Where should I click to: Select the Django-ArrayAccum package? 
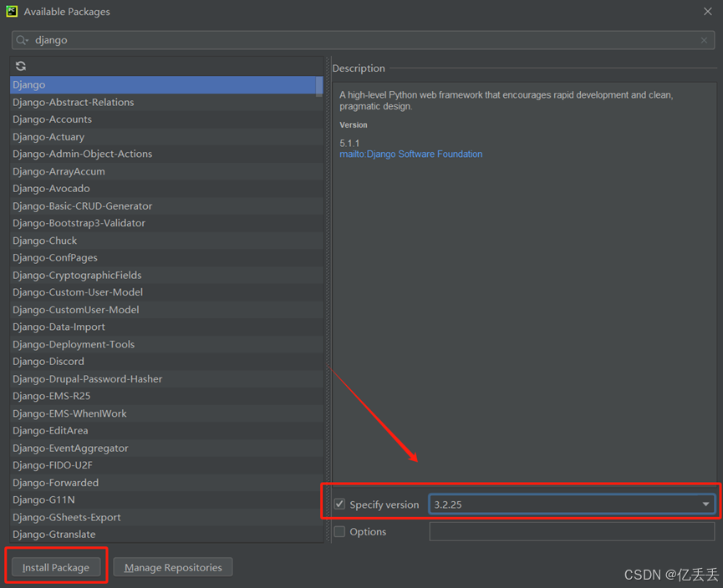pyautogui.click(x=166, y=171)
